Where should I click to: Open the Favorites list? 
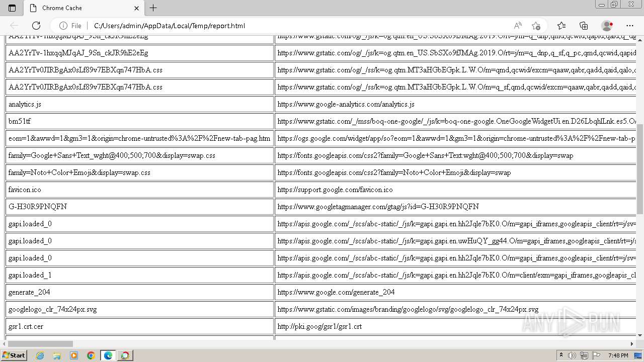coord(561,26)
